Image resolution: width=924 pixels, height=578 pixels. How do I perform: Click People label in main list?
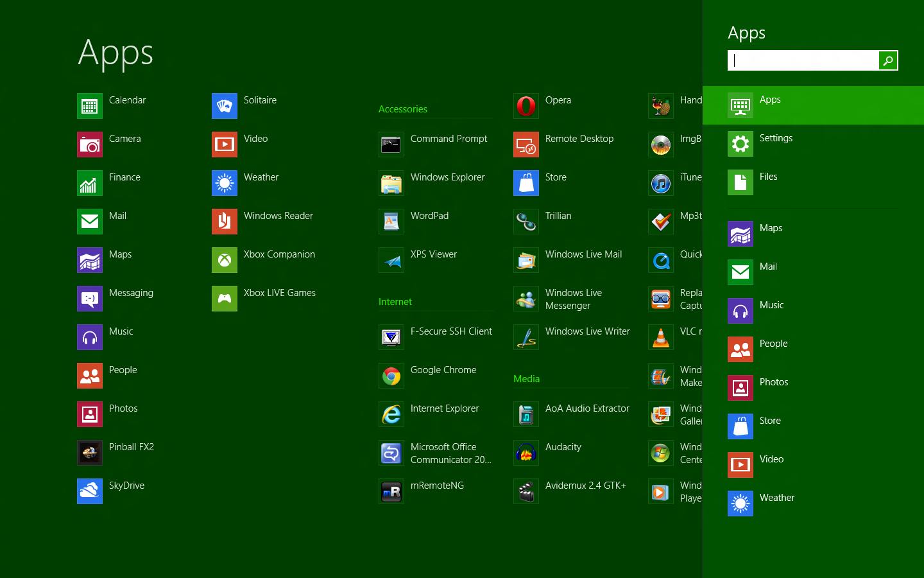pyautogui.click(x=123, y=370)
